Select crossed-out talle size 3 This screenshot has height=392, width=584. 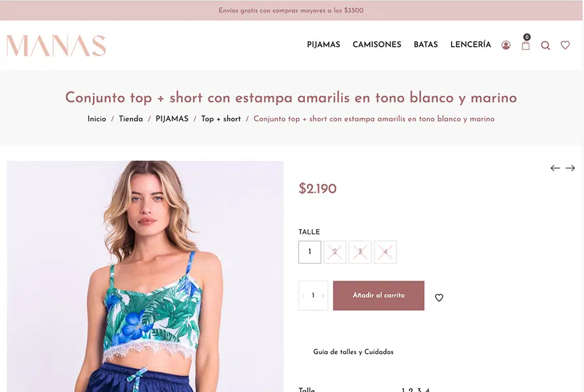click(x=360, y=252)
